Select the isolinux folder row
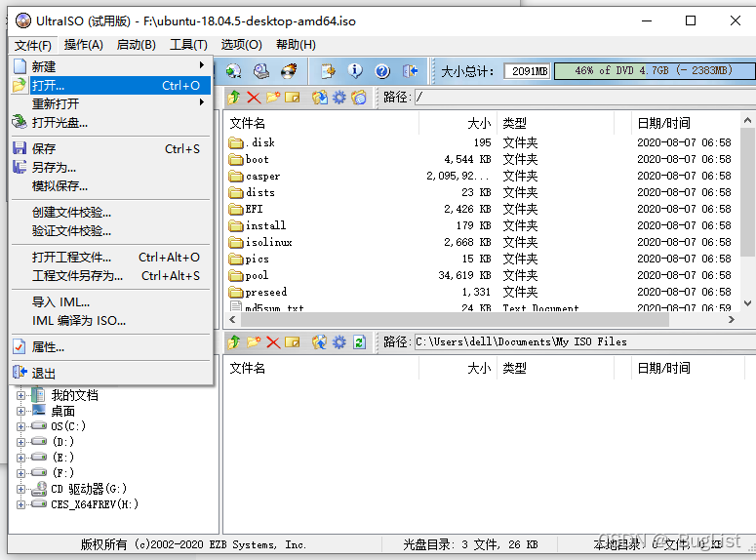This screenshot has width=756, height=560. [481, 242]
